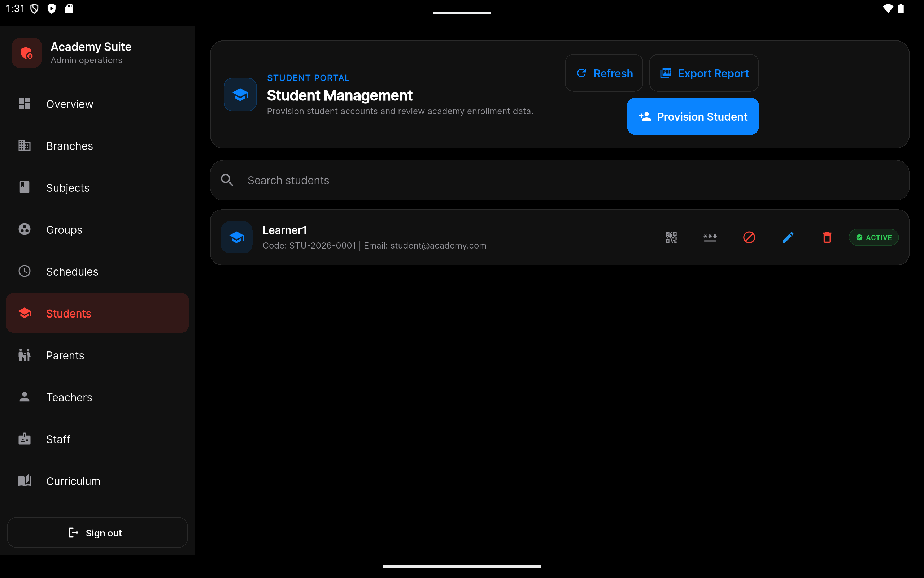The image size is (924, 578).
Task: Open the Curriculum section
Action: pos(97,481)
